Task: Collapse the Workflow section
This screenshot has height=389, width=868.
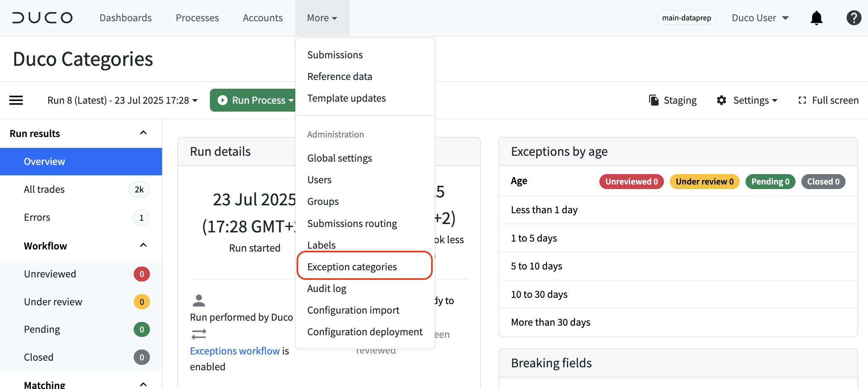Action: point(143,245)
